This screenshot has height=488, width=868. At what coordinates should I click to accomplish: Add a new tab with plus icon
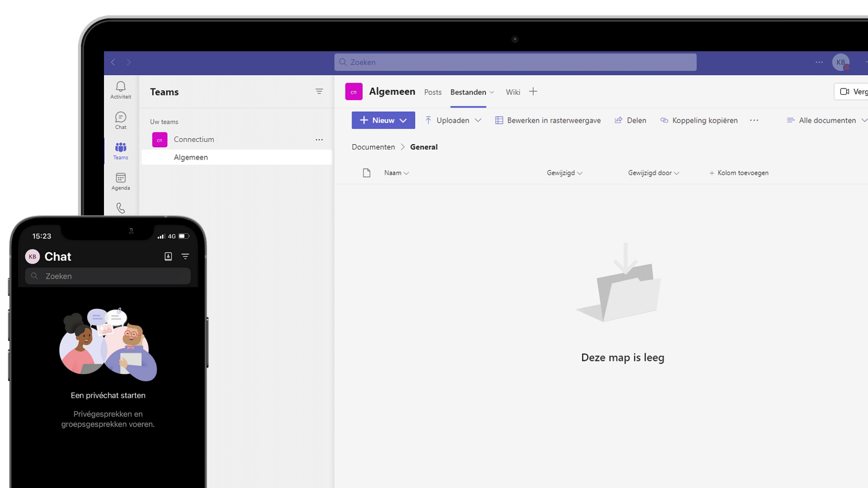point(533,92)
